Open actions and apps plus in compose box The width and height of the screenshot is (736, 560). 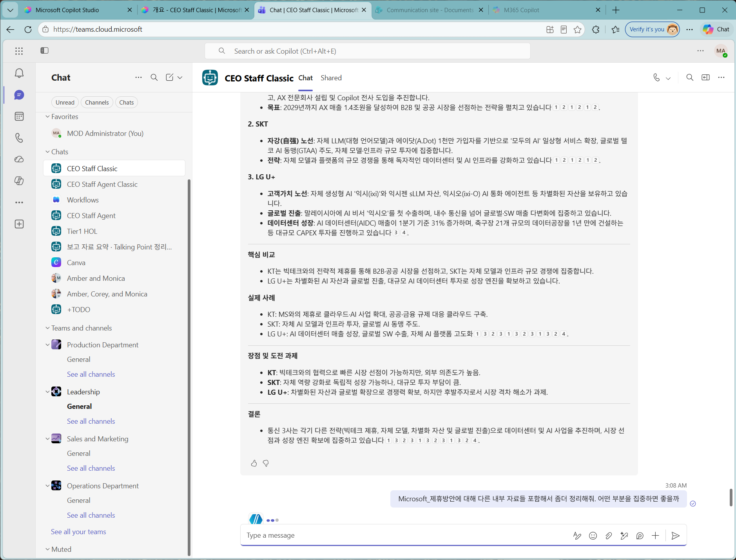point(655,536)
